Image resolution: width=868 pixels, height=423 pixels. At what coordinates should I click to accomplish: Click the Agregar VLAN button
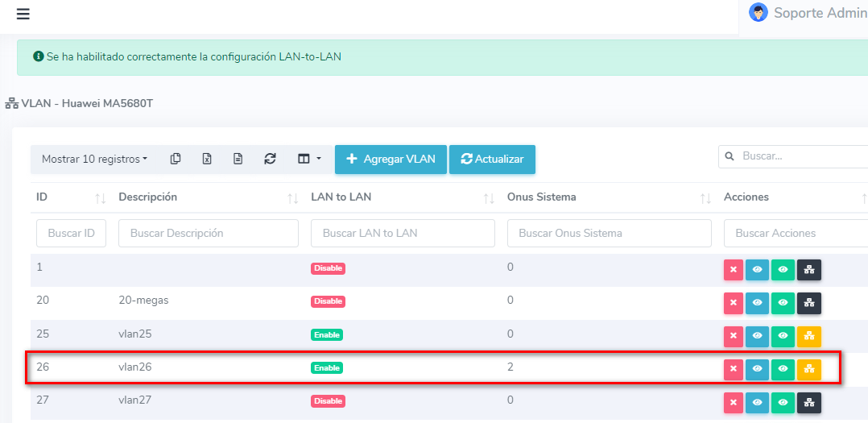point(391,160)
